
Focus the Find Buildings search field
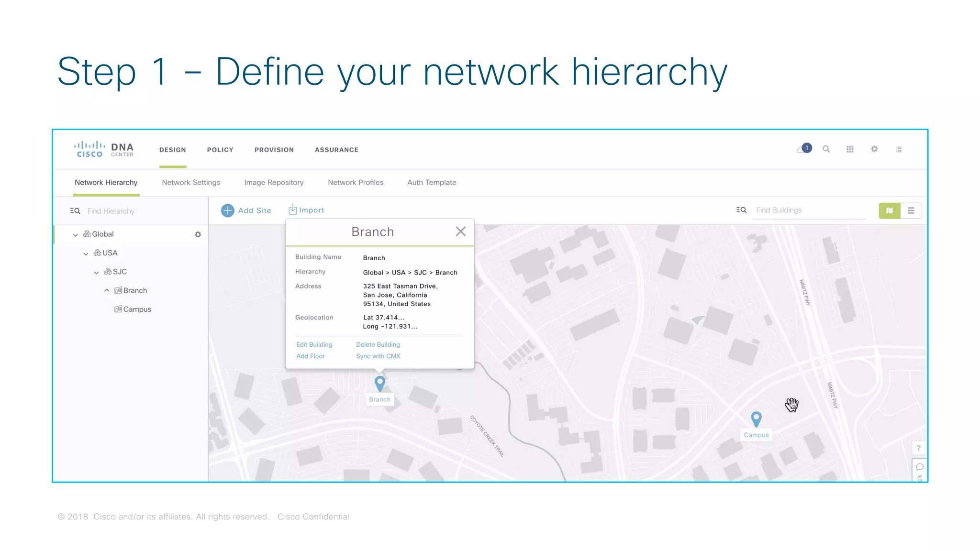click(809, 210)
